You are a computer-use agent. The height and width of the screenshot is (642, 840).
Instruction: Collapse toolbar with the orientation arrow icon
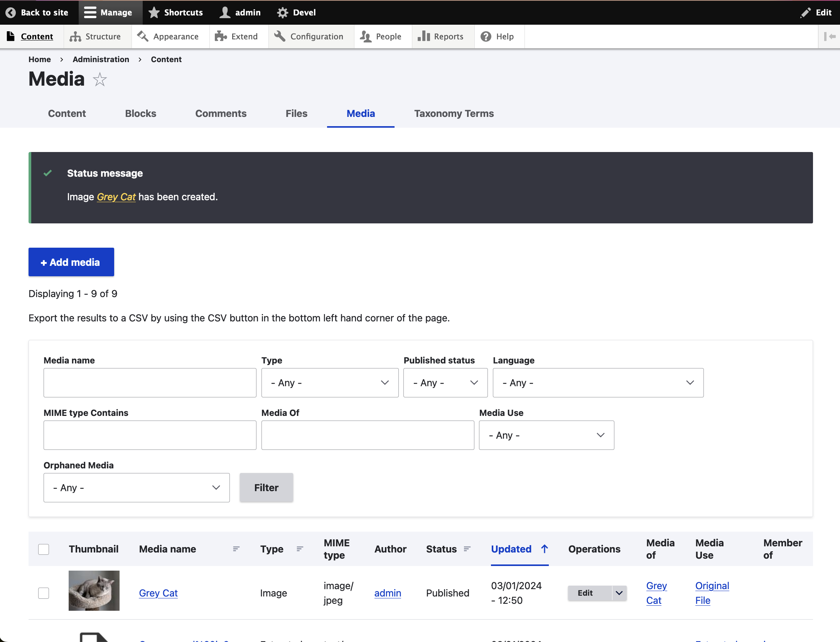pyautogui.click(x=830, y=37)
